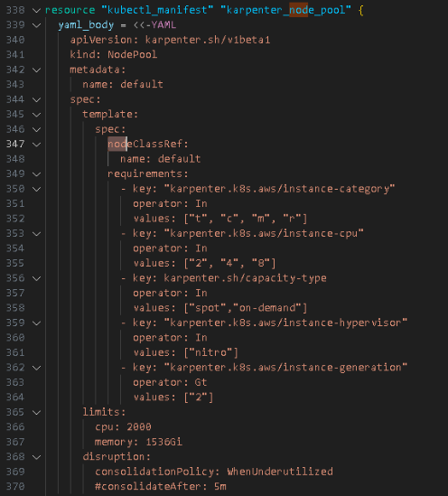Click the highlighted "node" in karpenter_node_pool
The image size is (448, 496).
(298, 10)
